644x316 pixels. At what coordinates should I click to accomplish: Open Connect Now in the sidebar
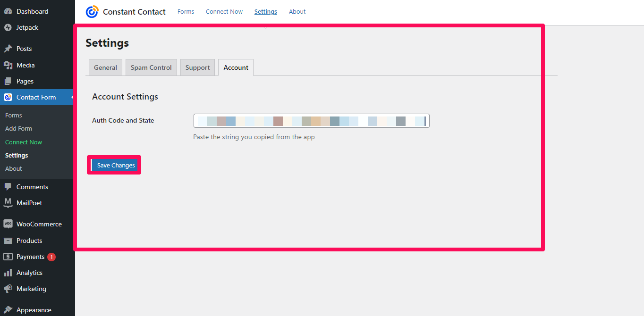tap(24, 142)
